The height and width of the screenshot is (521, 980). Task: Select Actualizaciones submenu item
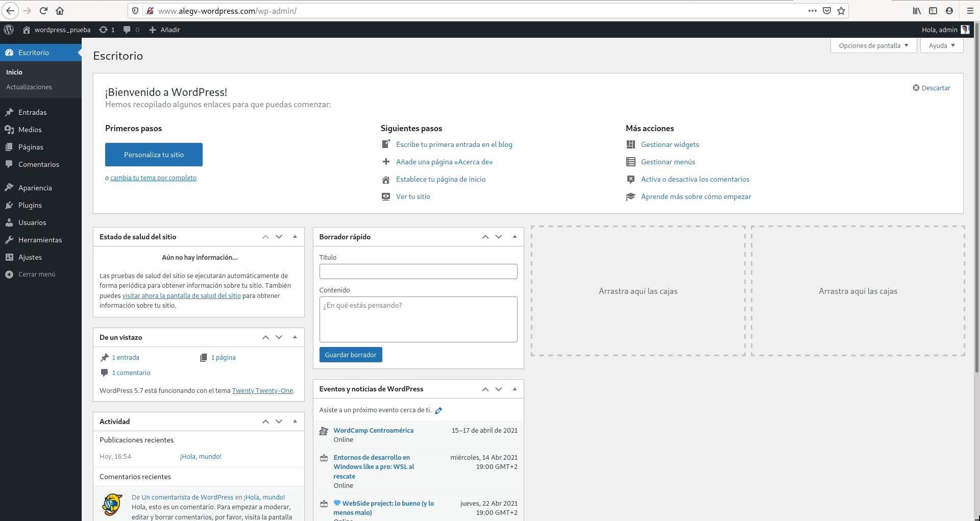[x=29, y=87]
